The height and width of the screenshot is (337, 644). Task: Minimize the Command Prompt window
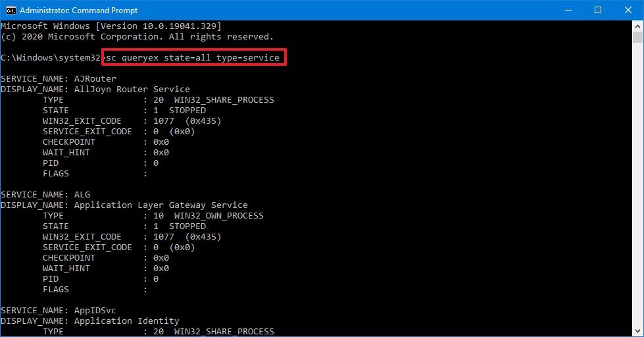tap(568, 10)
